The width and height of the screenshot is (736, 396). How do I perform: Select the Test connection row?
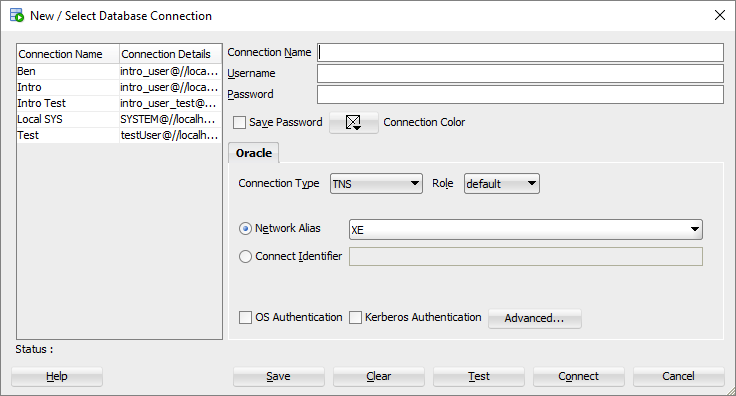[119, 135]
